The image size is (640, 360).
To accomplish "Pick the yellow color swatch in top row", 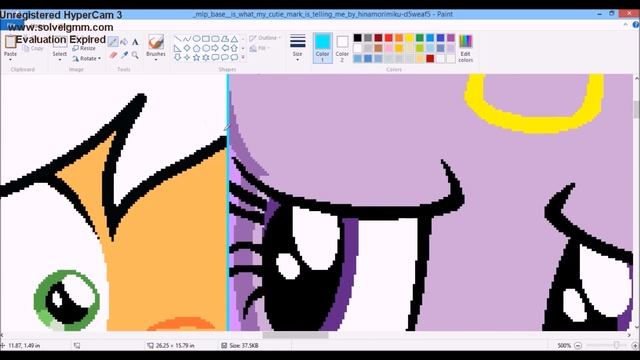I will coord(409,38).
